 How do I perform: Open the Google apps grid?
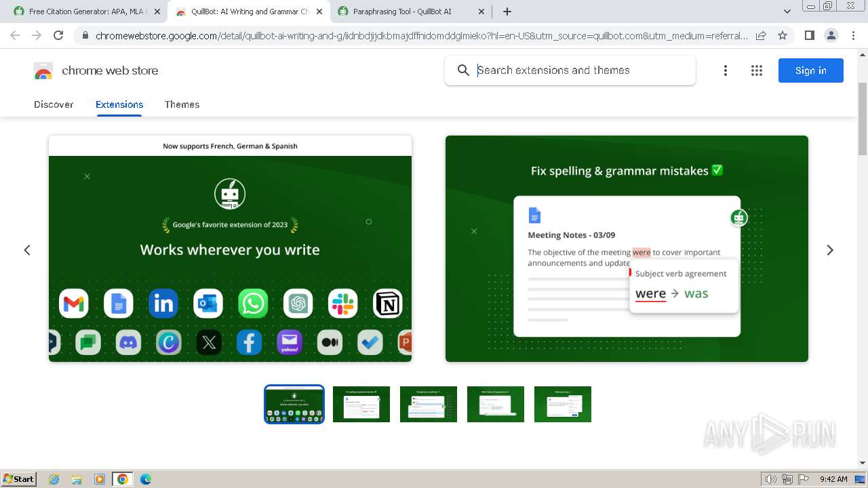pos(757,70)
